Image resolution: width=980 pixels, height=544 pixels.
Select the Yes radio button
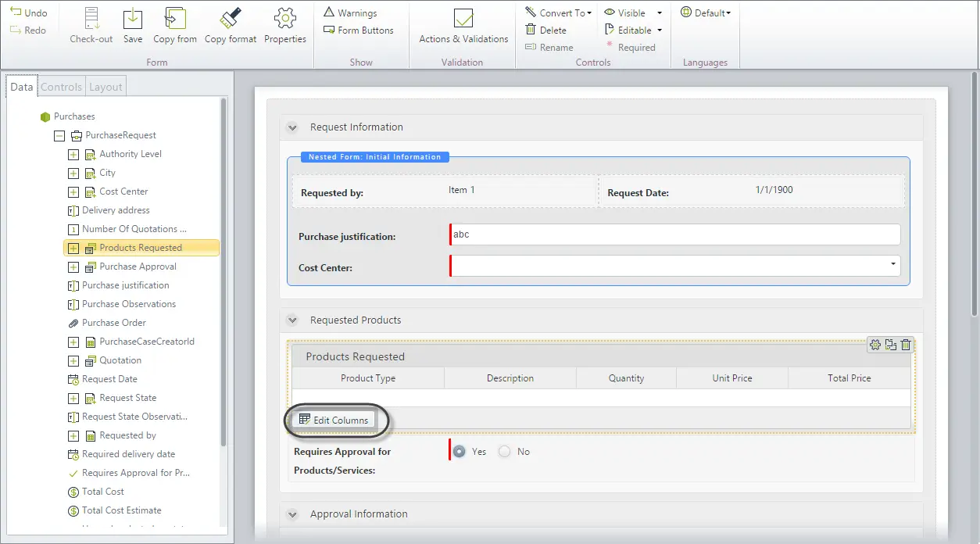tap(460, 452)
